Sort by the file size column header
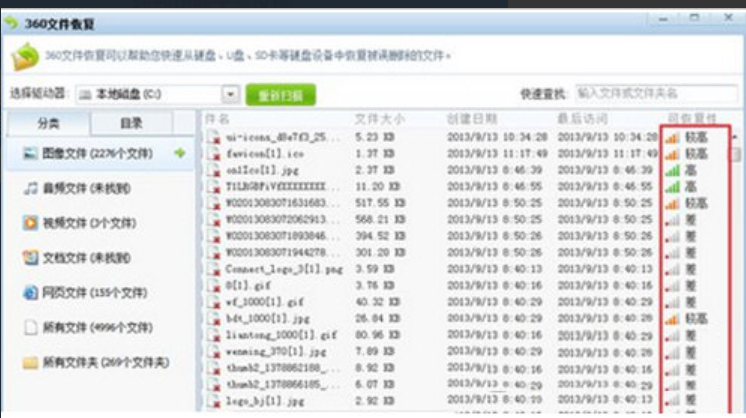This screenshot has width=746, height=418. pyautogui.click(x=376, y=119)
